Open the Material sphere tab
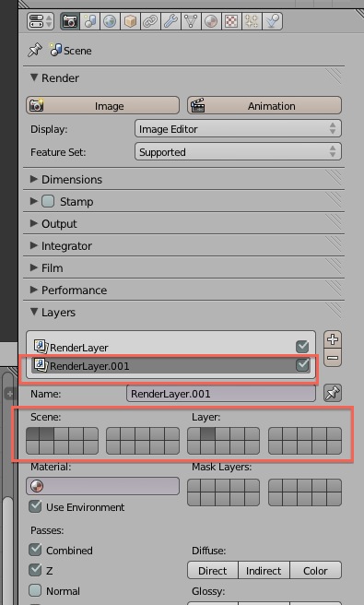Image resolution: width=364 pixels, height=605 pixels. pyautogui.click(x=210, y=21)
